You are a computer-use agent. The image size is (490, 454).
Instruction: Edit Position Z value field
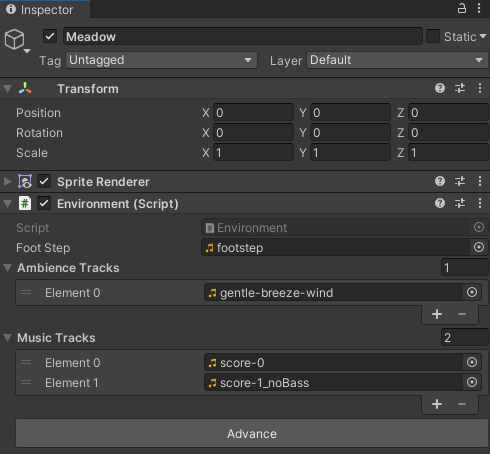449,112
